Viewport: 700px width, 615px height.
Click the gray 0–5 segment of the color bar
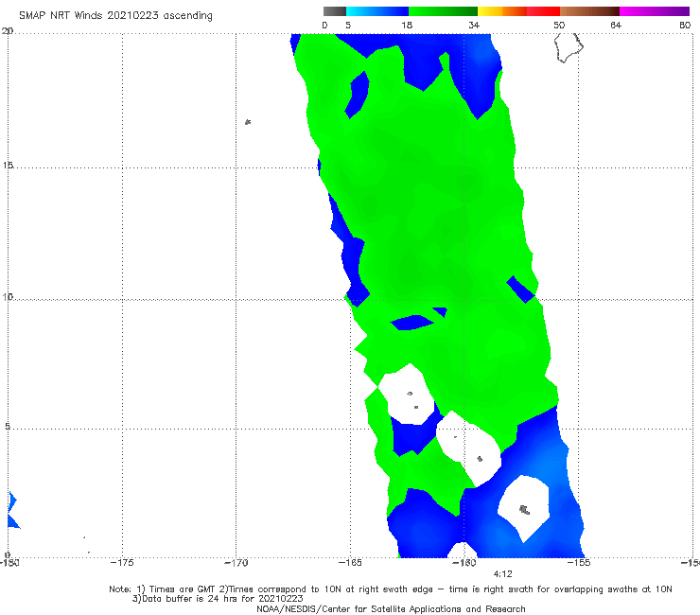(x=335, y=11)
